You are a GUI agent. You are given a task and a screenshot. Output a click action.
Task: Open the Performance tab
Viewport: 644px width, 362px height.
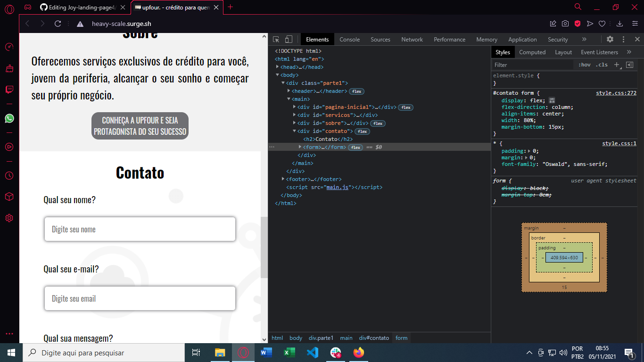[x=450, y=40]
